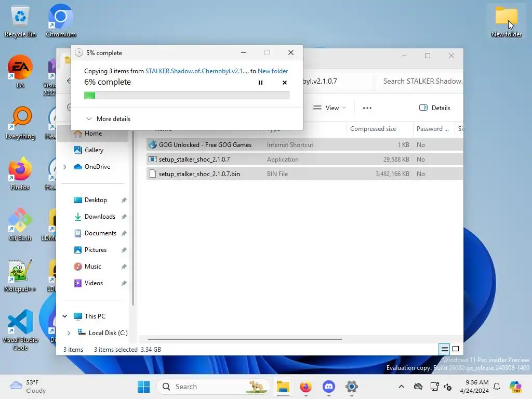The height and width of the screenshot is (399, 532).
Task: Select the Notepad++ desktop shortcut
Action: [x=20, y=275]
